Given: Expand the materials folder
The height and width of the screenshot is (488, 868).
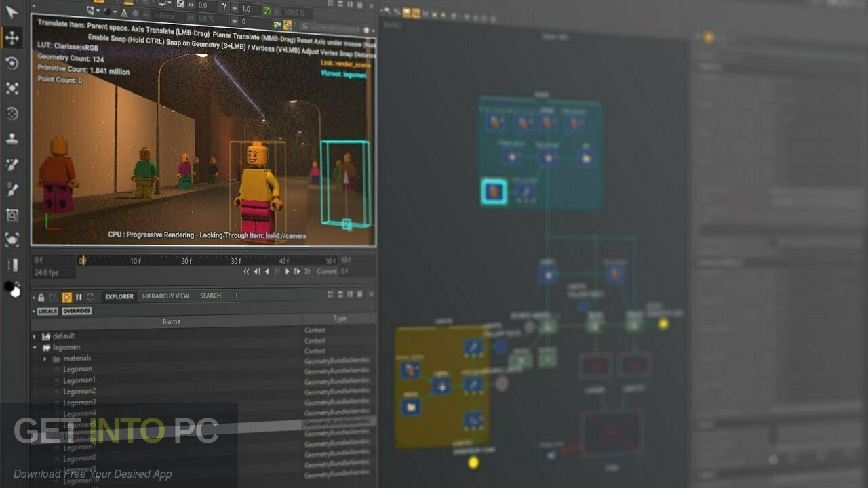Looking at the screenshot, I should click(x=45, y=358).
